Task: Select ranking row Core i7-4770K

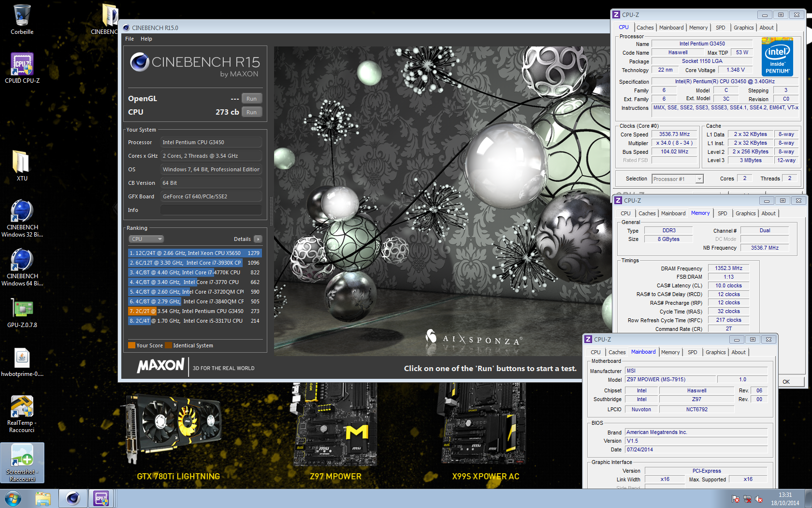Action: point(195,272)
